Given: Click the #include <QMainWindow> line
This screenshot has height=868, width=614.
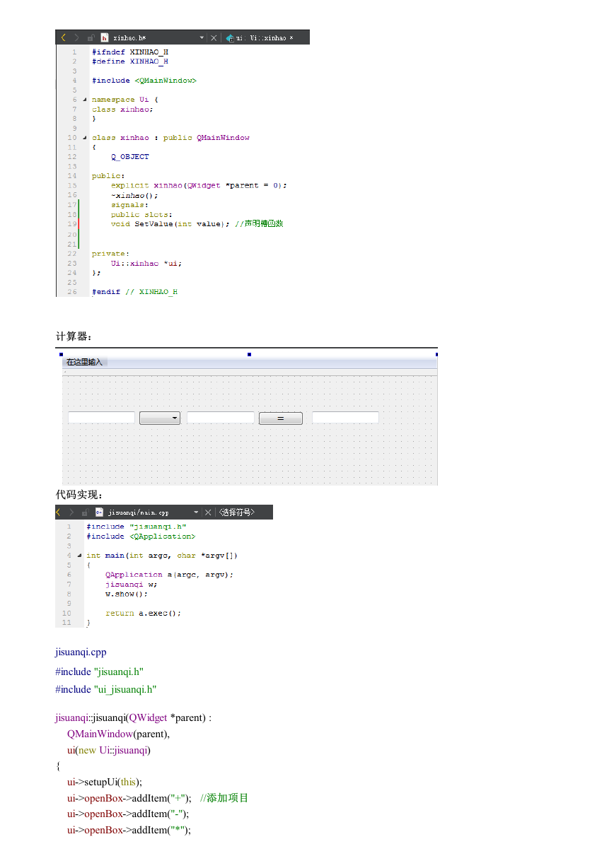Looking at the screenshot, I should 144,81.
